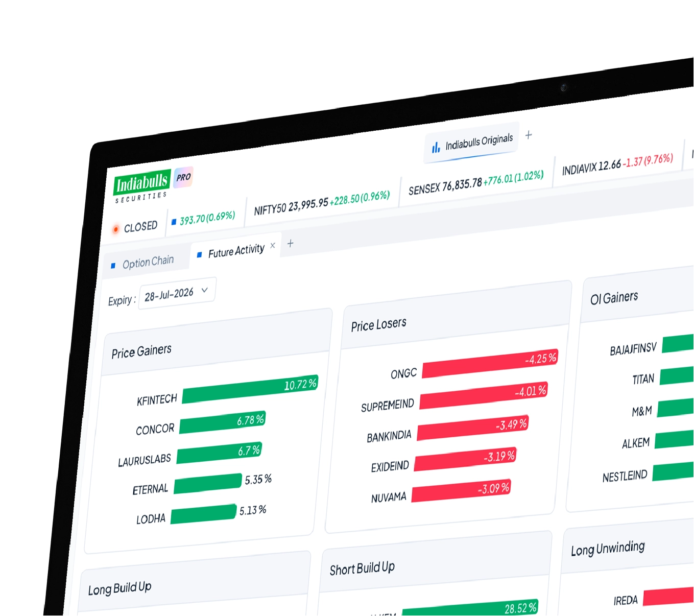Click the Price Losers panel title
Image resolution: width=694 pixels, height=616 pixels.
pos(379,324)
